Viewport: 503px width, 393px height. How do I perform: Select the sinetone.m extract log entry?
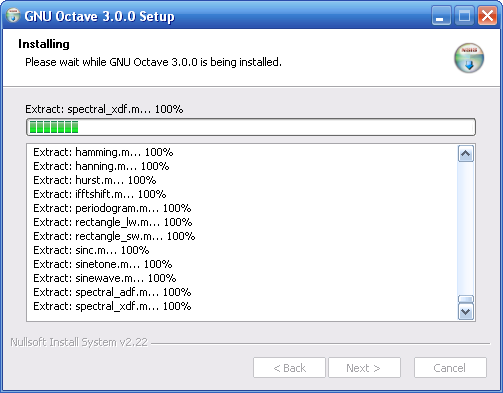[x=103, y=264]
